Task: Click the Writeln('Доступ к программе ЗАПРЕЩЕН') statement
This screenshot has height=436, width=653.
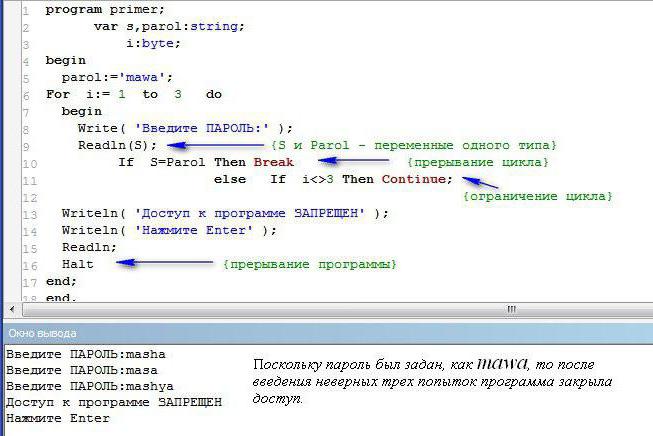Action: (x=225, y=213)
